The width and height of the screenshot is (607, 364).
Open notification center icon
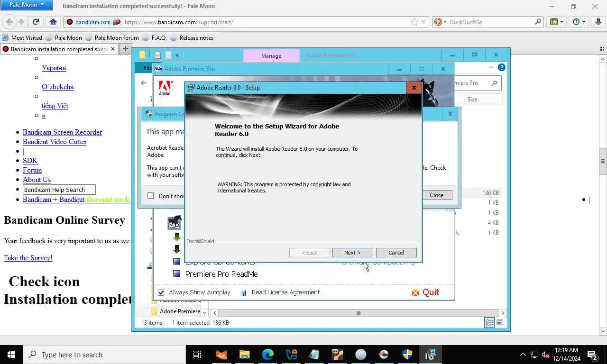click(x=592, y=355)
